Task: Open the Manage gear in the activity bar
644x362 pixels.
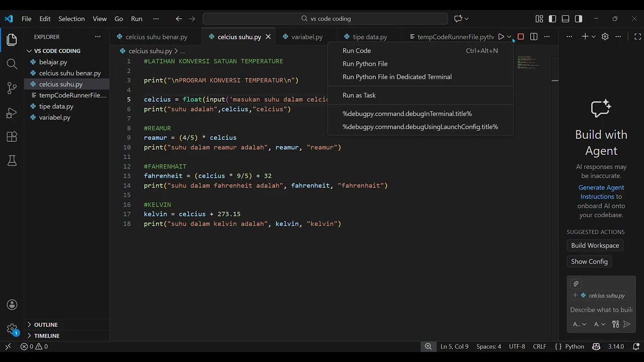Action: click(12, 329)
